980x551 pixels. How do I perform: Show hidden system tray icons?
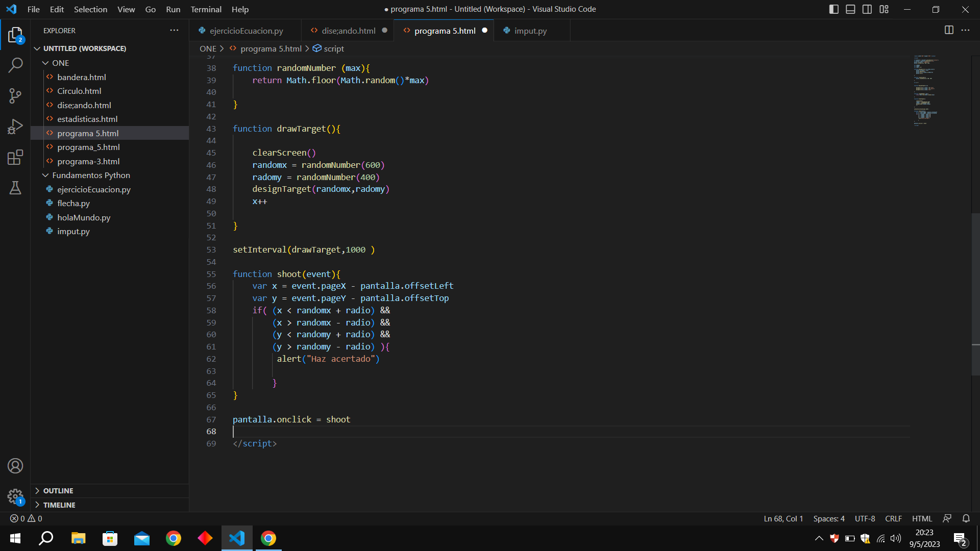click(819, 538)
